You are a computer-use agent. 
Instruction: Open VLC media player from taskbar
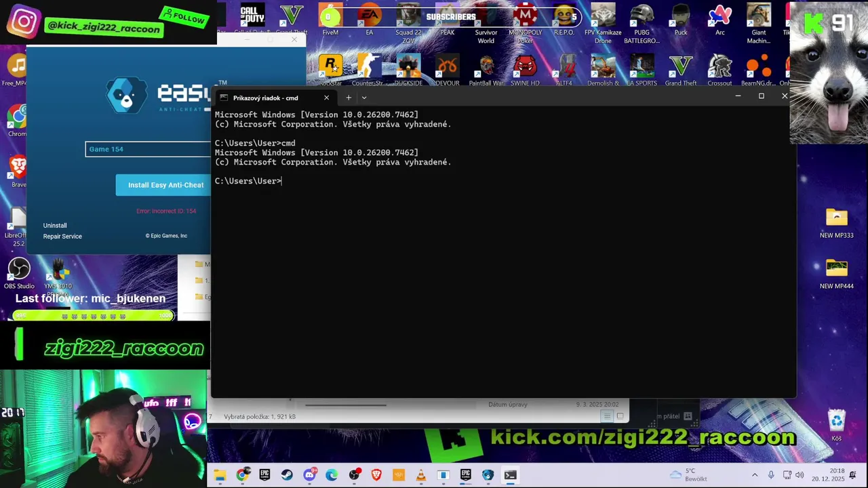point(421,475)
